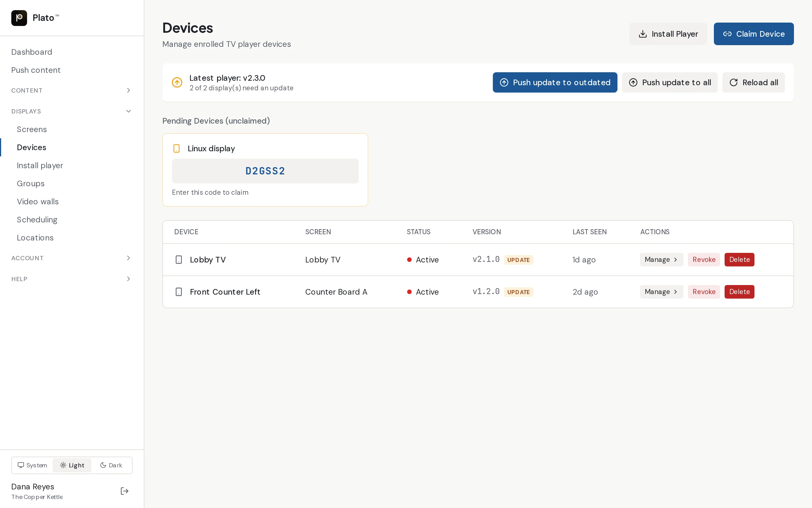Click the 'Counter Board A' screen cell

click(x=336, y=292)
